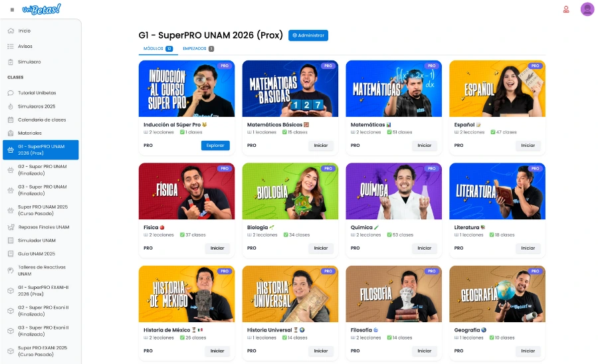Open Guía UNAM 2025 in sidebar
Viewport: 598px width, 364px height.
37,254
